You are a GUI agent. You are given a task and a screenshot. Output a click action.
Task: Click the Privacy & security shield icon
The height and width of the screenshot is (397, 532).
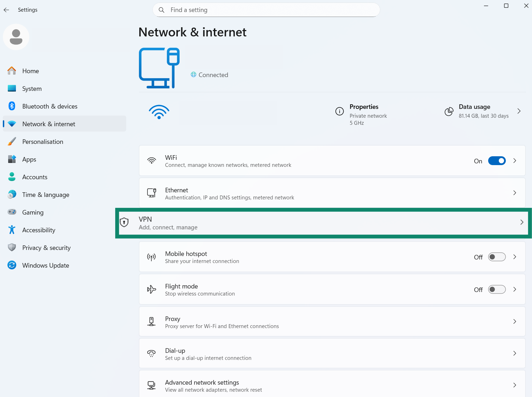12,247
